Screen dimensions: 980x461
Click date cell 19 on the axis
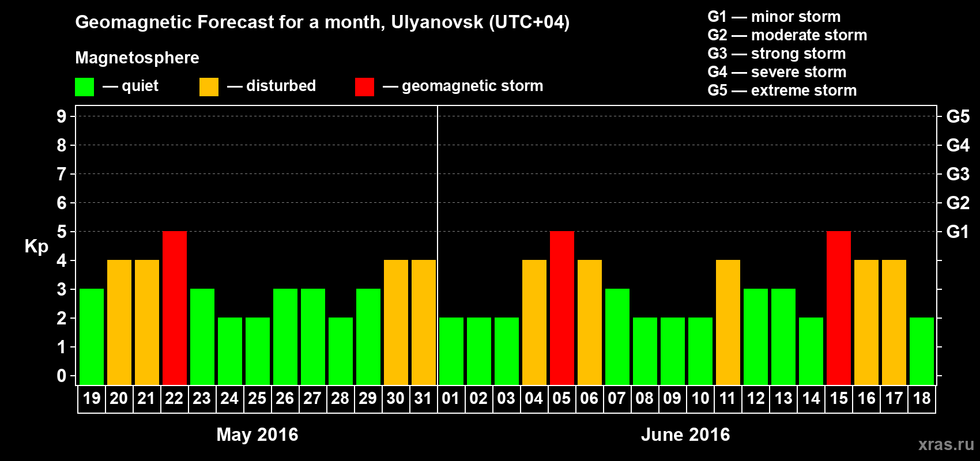pos(92,399)
